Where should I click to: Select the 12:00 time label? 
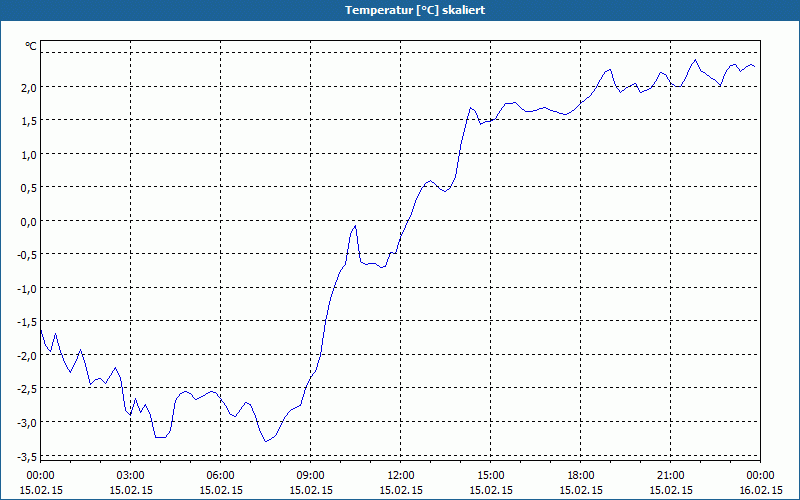(401, 476)
